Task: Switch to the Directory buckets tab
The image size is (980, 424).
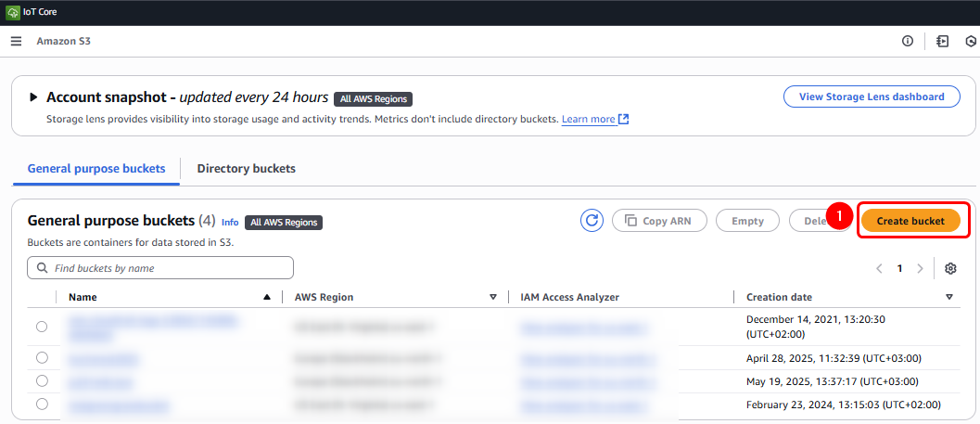Action: point(246,169)
